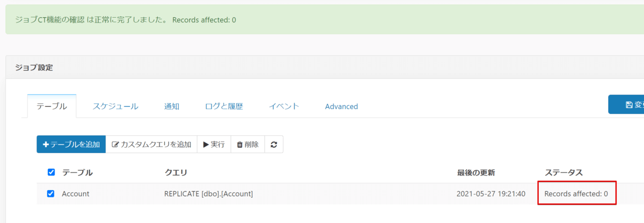Go to the ログと履歴 tab
This screenshot has width=644, height=223.
[224, 106]
